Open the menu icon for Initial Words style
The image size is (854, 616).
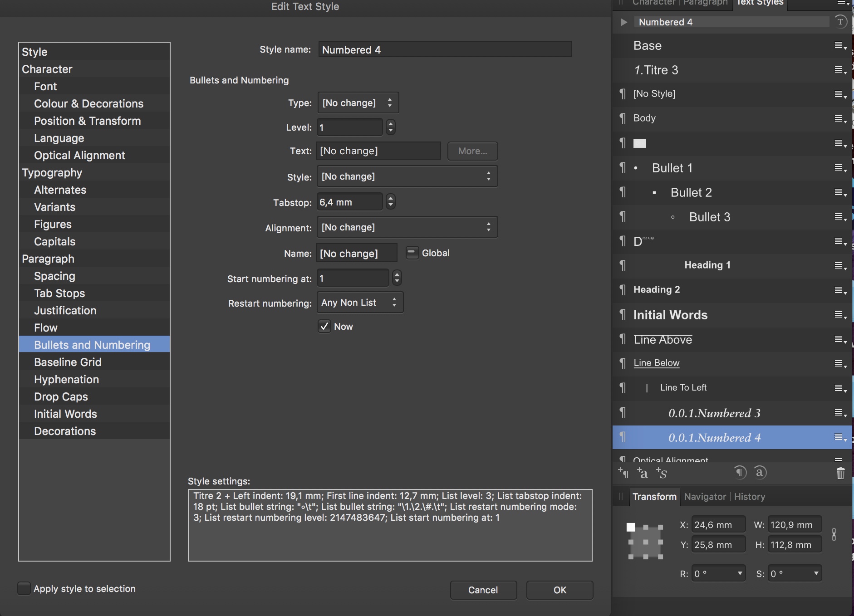840,315
